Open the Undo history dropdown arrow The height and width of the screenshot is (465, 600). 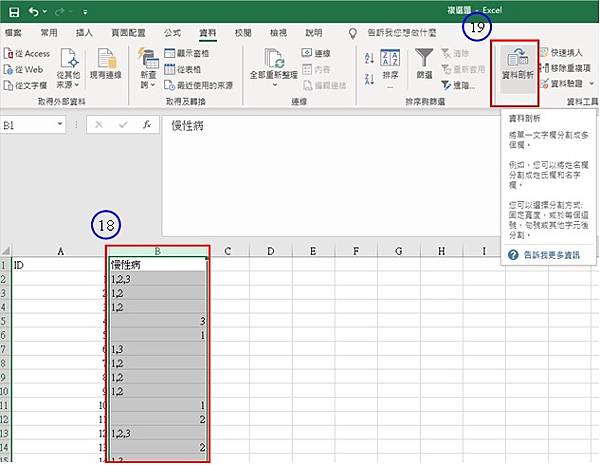click(45, 12)
